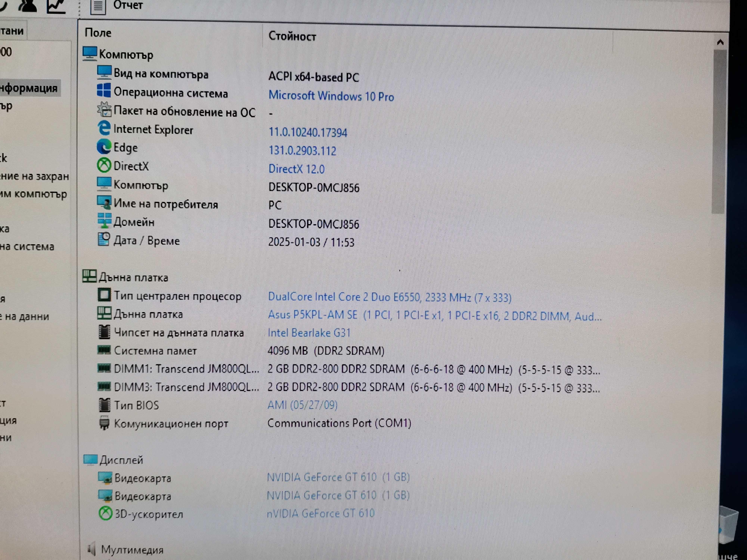This screenshot has width=747, height=560.
Task: Click the Комуникационен порт icon
Action: (x=104, y=423)
